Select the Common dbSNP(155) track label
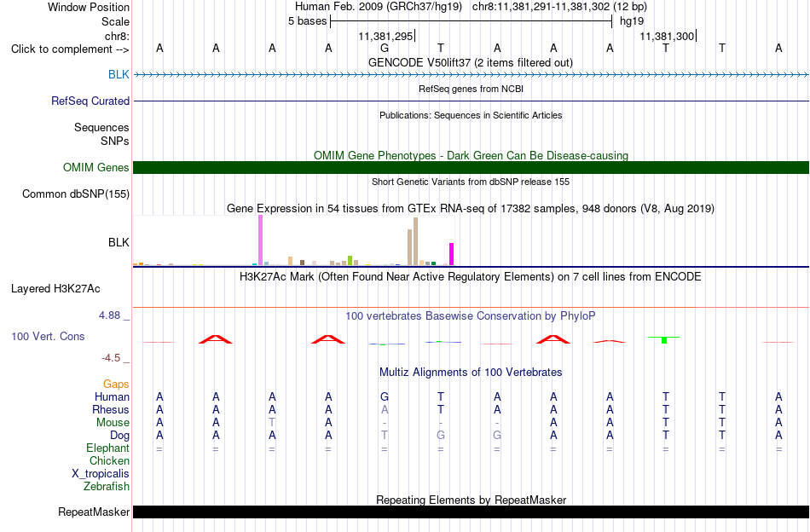The height and width of the screenshot is (532, 810). point(76,194)
